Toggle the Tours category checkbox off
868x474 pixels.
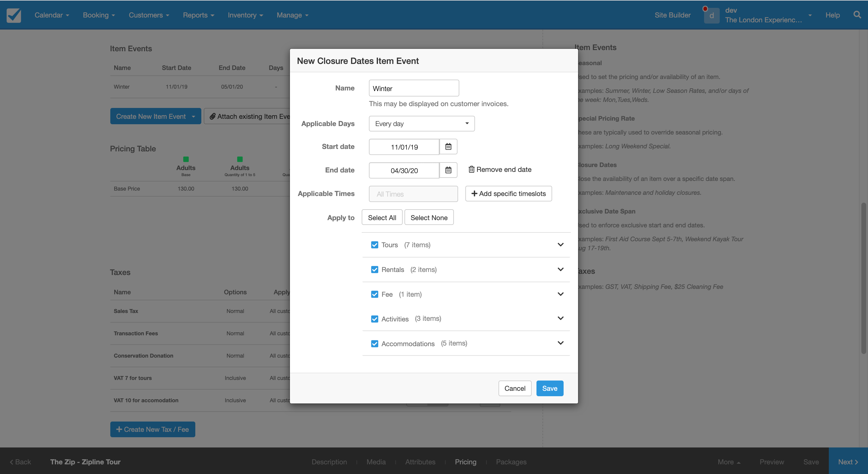[375, 245]
